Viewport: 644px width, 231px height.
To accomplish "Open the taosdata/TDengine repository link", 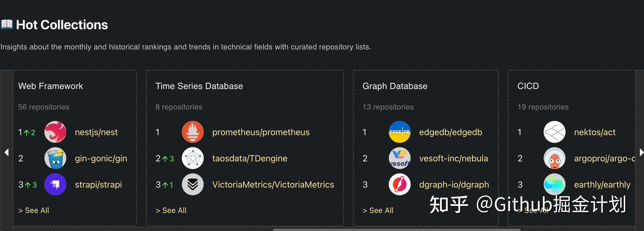I will click(250, 158).
